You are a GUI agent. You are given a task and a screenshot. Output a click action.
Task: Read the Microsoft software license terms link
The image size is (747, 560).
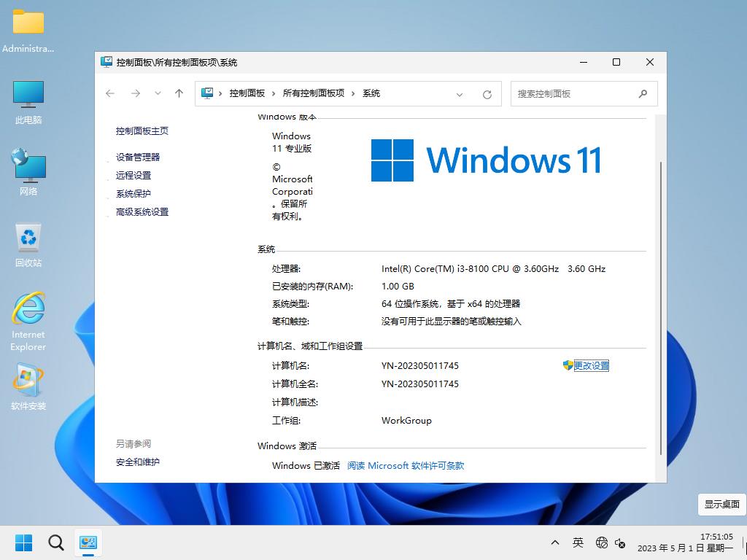[405, 465]
